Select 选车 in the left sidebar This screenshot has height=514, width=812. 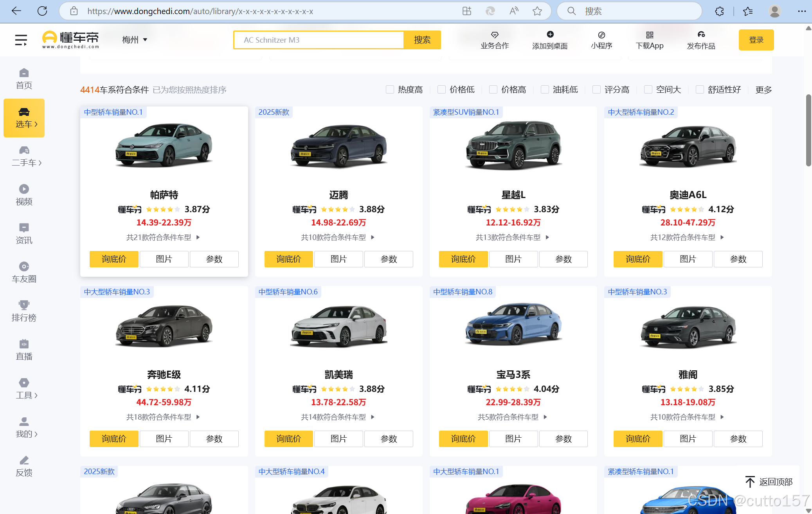click(x=24, y=118)
